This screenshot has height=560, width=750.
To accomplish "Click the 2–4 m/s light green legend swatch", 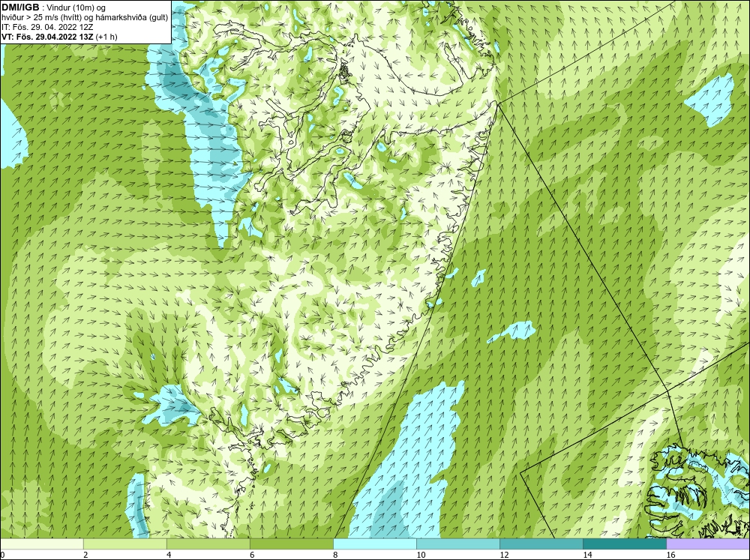I will tap(124, 544).
